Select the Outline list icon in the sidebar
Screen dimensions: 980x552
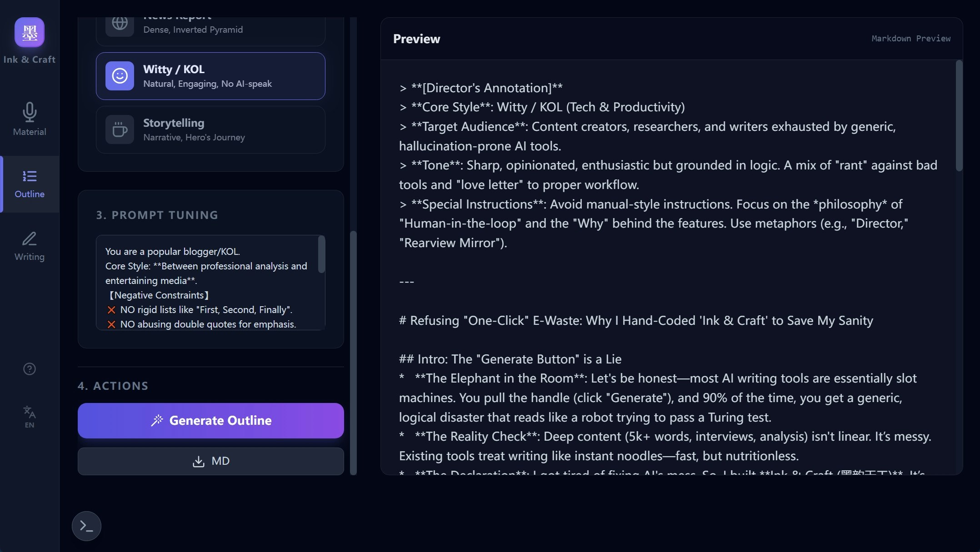[x=29, y=176]
